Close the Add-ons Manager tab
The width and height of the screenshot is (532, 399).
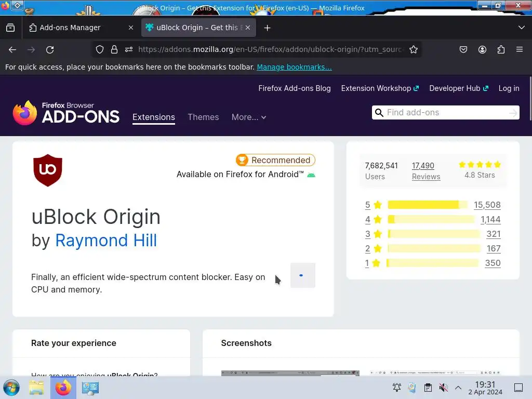point(130,28)
